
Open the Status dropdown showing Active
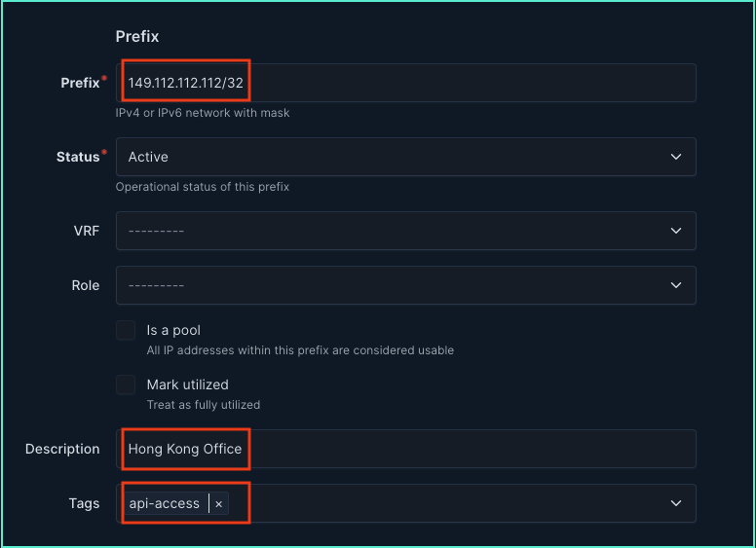390,157
